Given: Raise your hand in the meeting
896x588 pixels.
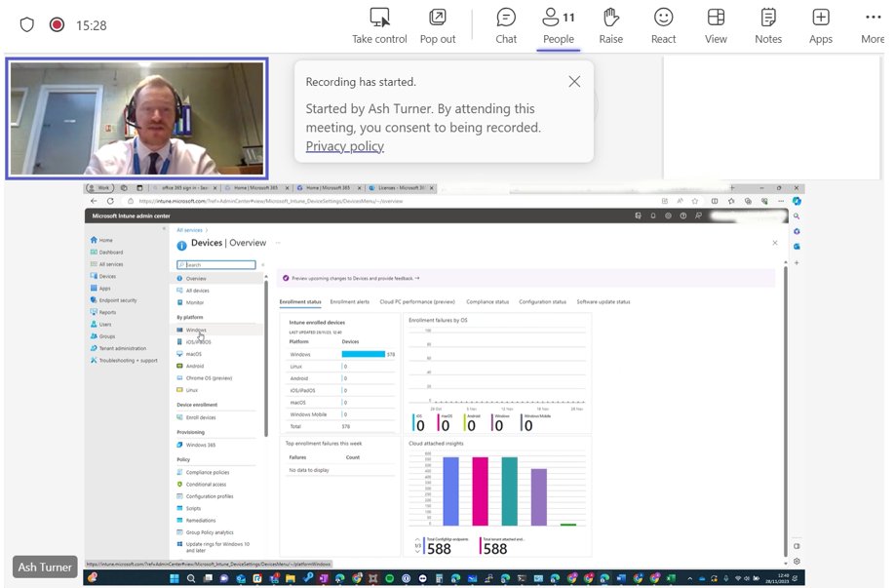Looking at the screenshot, I should (x=611, y=26).
